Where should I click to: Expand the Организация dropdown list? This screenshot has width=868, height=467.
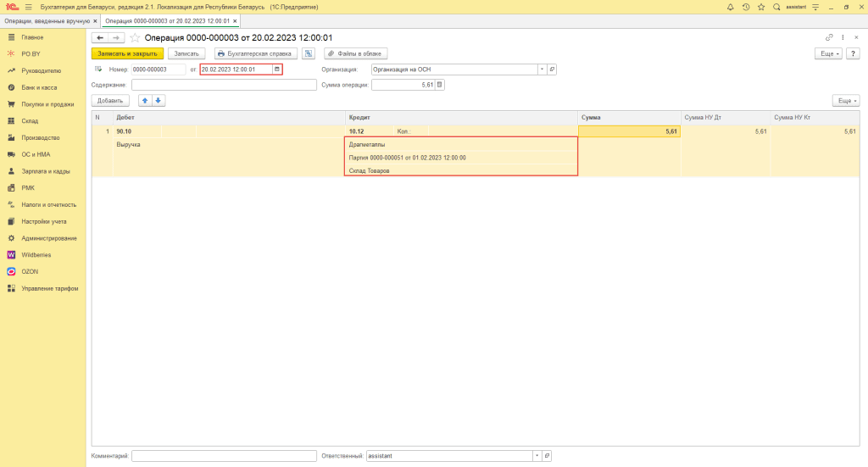pyautogui.click(x=542, y=69)
